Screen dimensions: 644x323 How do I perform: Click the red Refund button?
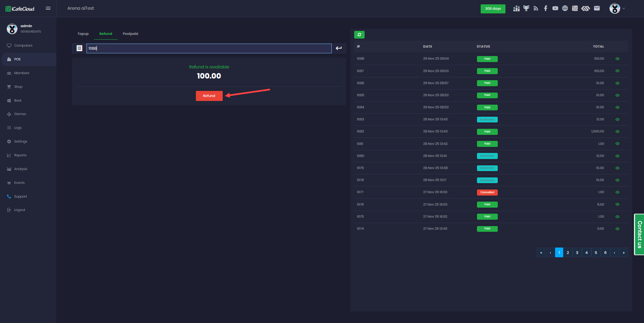209,96
